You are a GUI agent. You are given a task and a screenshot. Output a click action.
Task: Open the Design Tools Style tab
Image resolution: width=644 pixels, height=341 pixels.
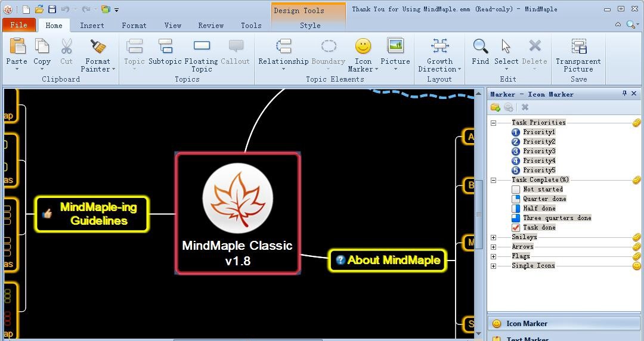pos(310,26)
